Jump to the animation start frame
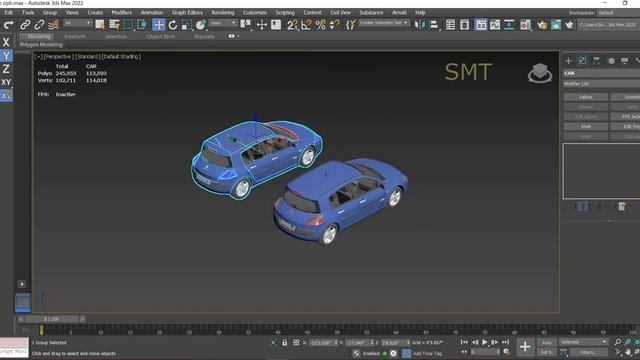The height and width of the screenshot is (360, 640). click(464, 342)
